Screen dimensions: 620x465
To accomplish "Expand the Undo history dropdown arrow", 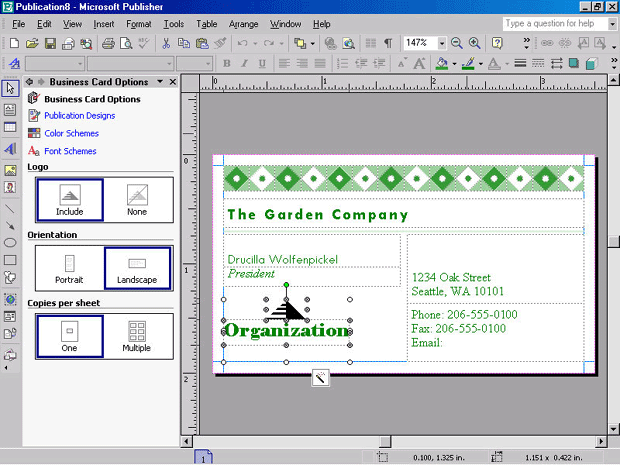I will pyautogui.click(x=255, y=43).
